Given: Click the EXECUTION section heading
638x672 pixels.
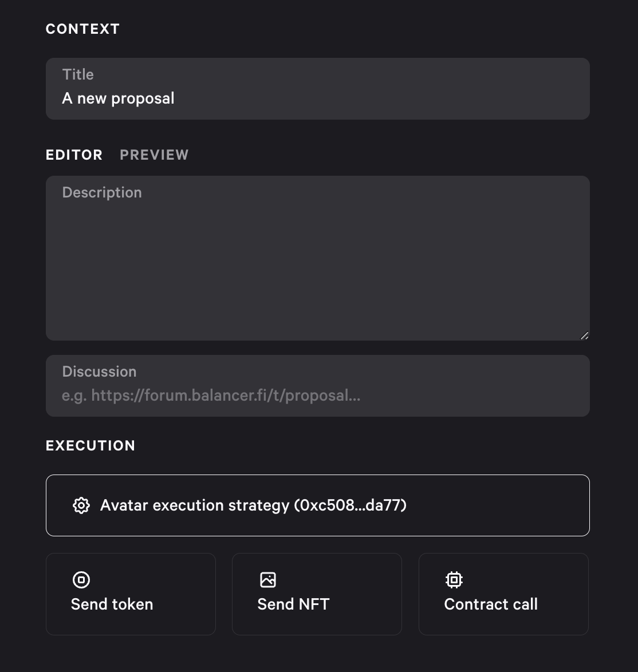Looking at the screenshot, I should 90,446.
